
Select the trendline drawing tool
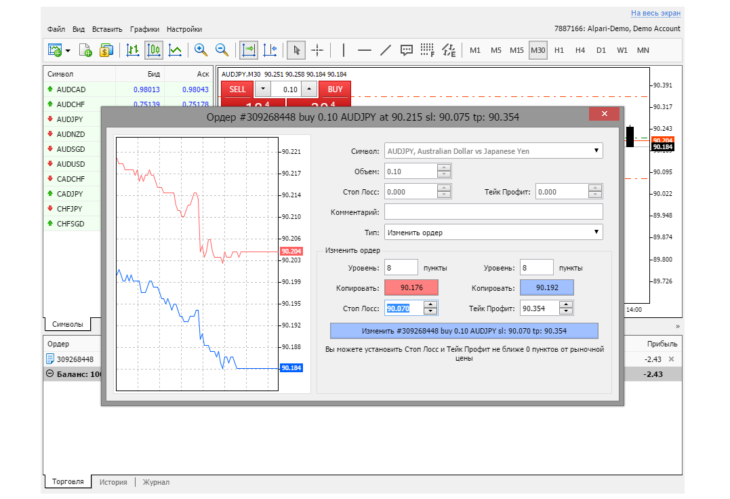(x=385, y=50)
